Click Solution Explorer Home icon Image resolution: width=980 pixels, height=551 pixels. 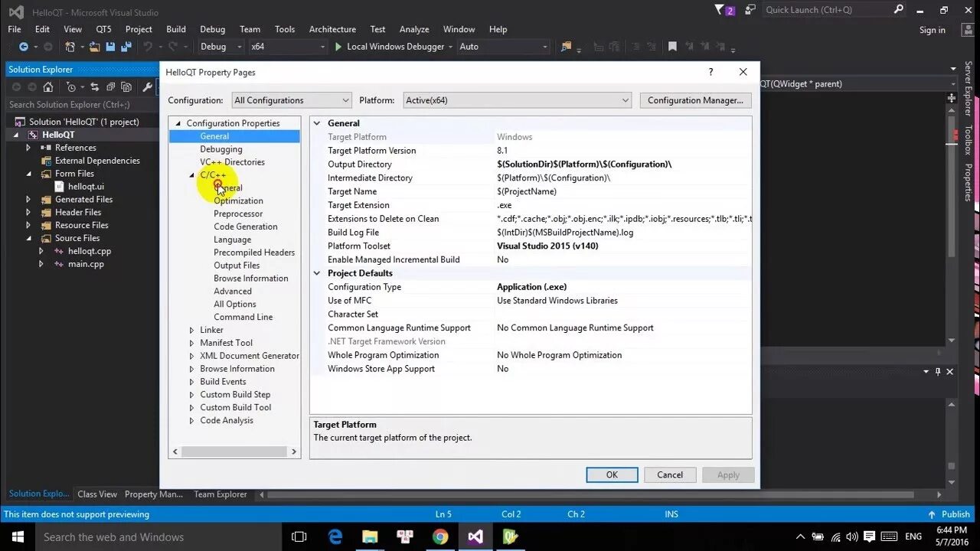point(47,87)
